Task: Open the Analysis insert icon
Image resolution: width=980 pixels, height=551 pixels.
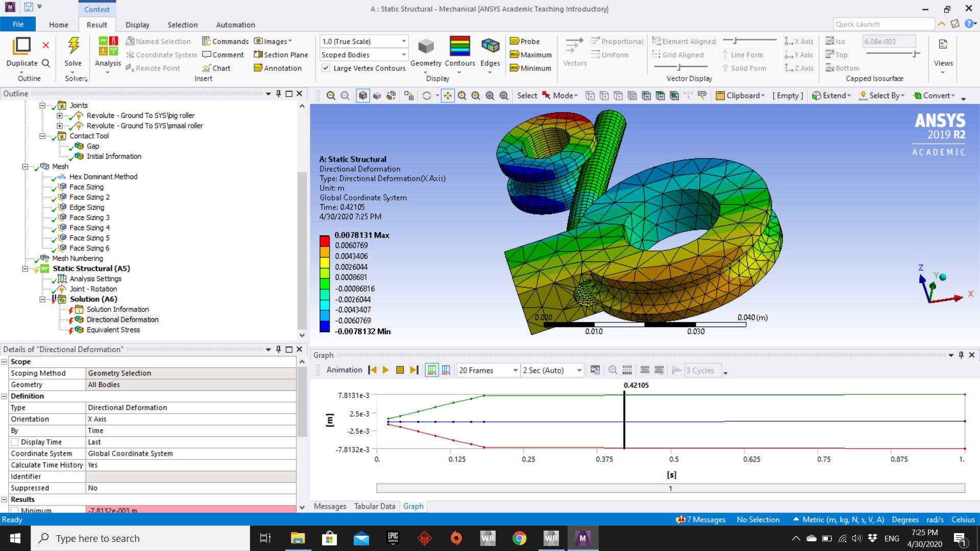Action: (108, 46)
